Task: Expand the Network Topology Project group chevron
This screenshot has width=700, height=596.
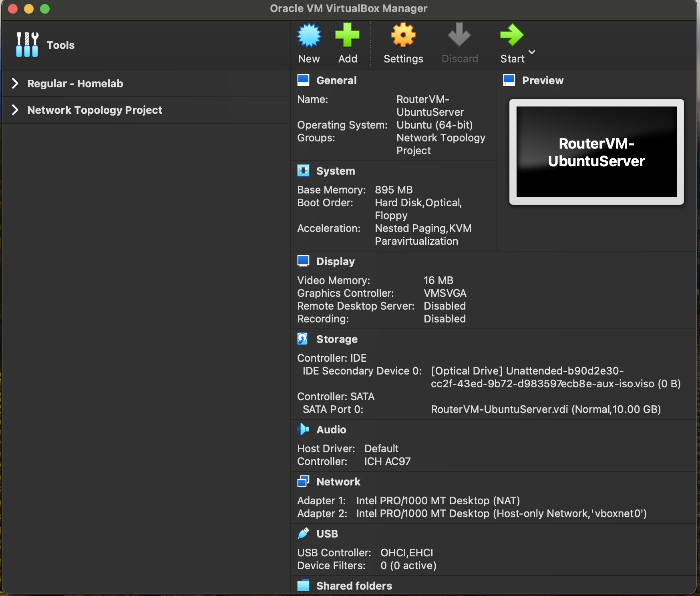Action: click(x=15, y=110)
